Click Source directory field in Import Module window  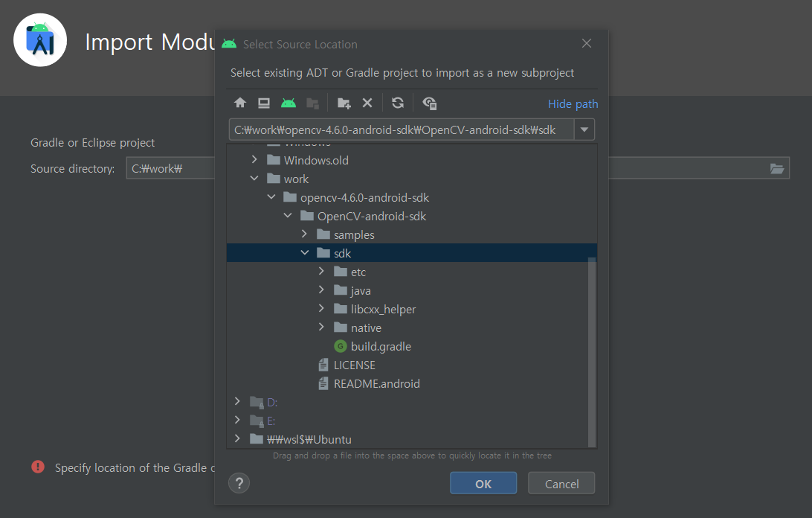(x=171, y=168)
